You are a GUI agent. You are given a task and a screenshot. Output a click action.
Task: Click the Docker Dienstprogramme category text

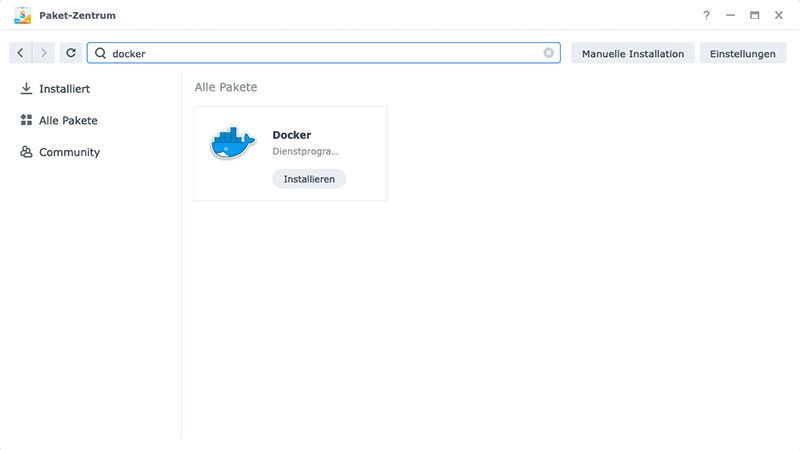pyautogui.click(x=305, y=152)
